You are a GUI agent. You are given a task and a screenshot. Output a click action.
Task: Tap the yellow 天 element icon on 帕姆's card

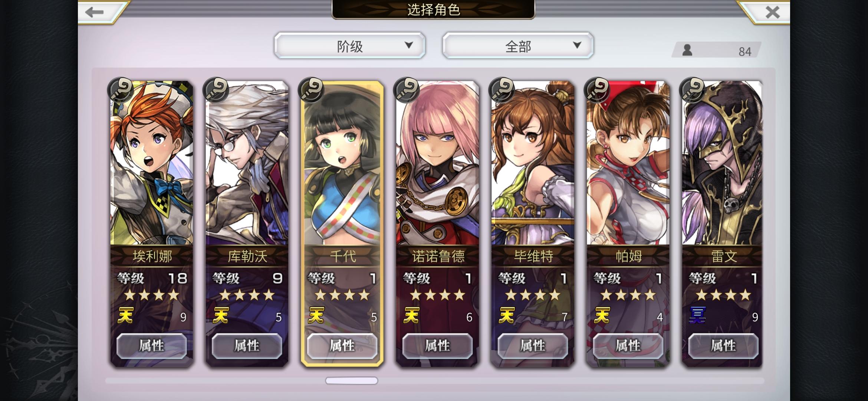coord(602,316)
